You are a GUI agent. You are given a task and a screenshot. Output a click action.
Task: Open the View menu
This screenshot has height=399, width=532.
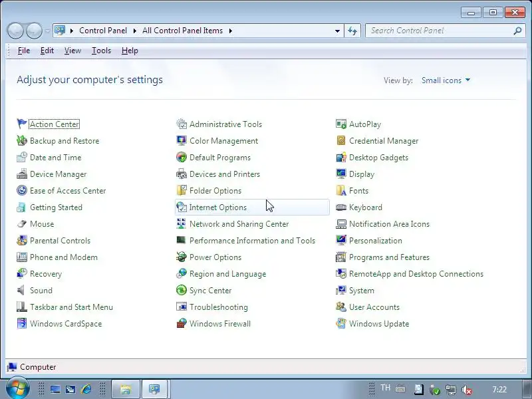point(72,51)
